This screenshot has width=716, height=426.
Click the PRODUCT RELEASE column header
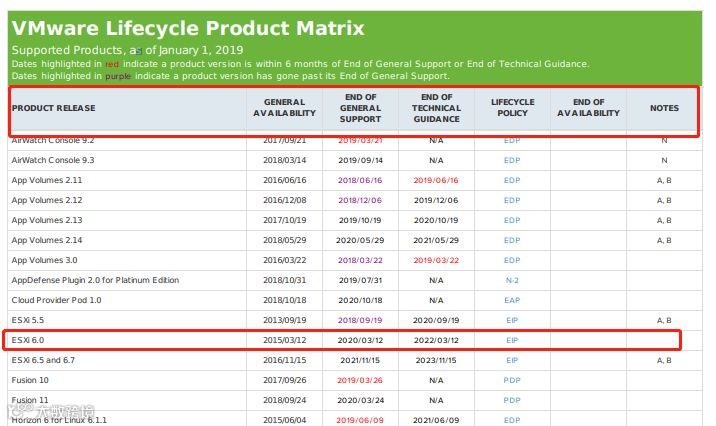coord(53,108)
